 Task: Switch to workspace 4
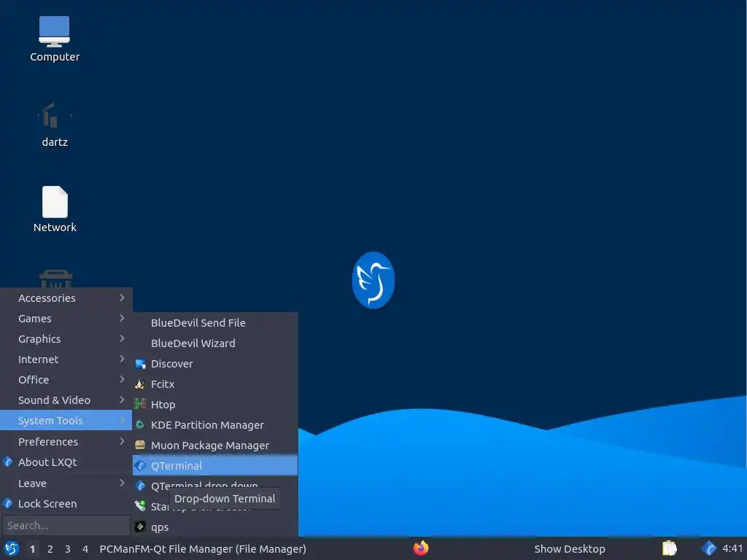pos(85,548)
